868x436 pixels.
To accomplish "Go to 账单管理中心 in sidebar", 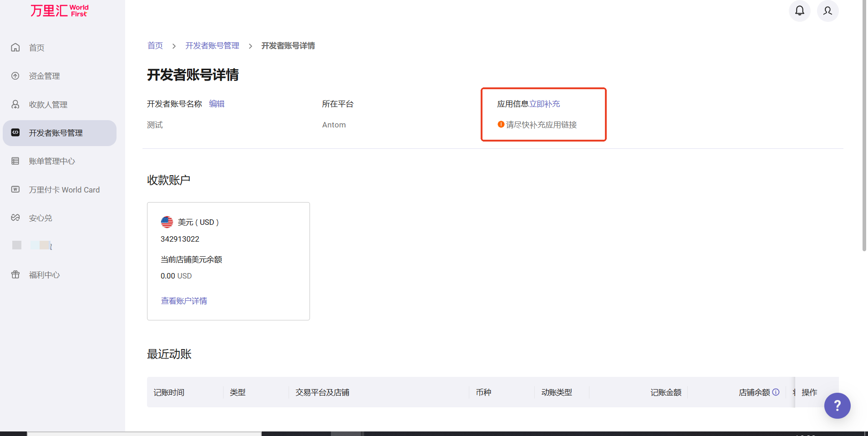I will tap(52, 161).
